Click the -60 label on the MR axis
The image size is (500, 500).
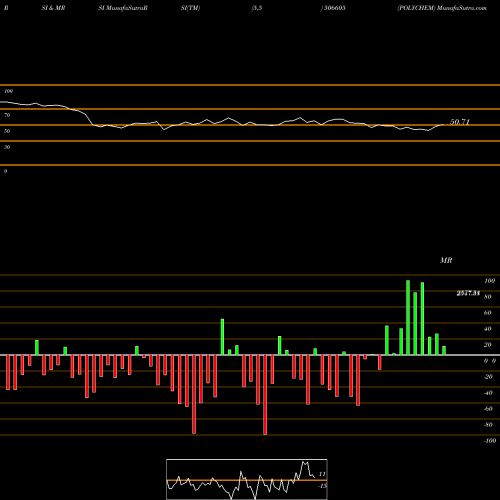click(x=488, y=409)
